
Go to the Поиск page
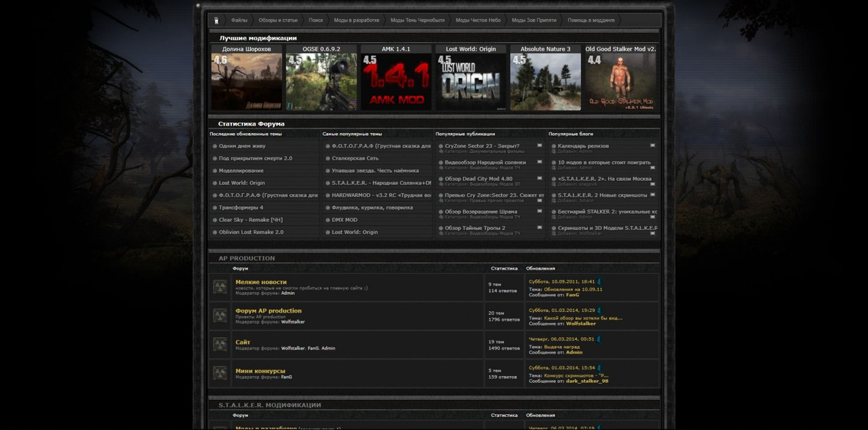tap(316, 20)
